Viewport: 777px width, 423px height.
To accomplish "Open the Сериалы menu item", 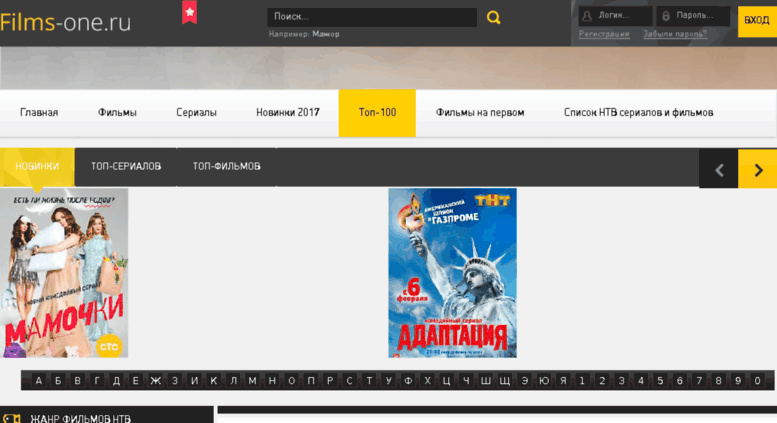I will [x=196, y=112].
